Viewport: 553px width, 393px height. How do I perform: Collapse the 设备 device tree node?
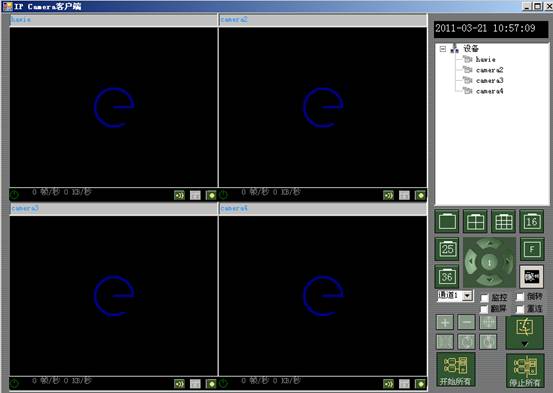point(443,49)
